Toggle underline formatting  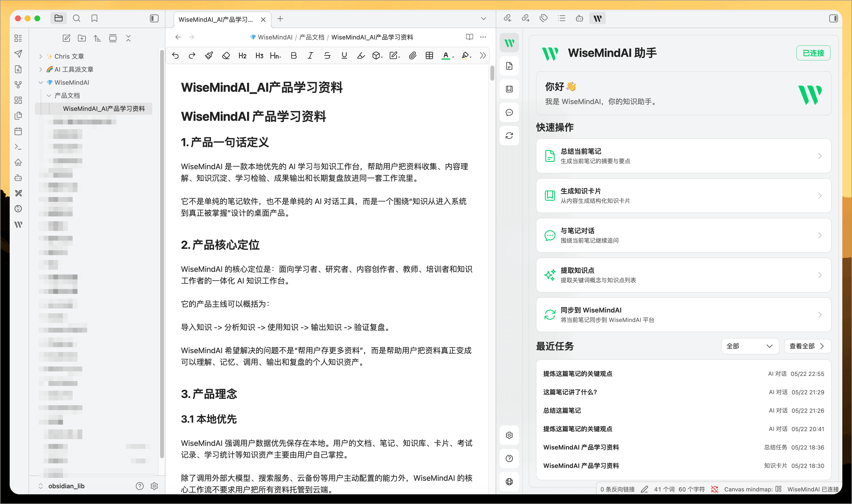coord(344,55)
